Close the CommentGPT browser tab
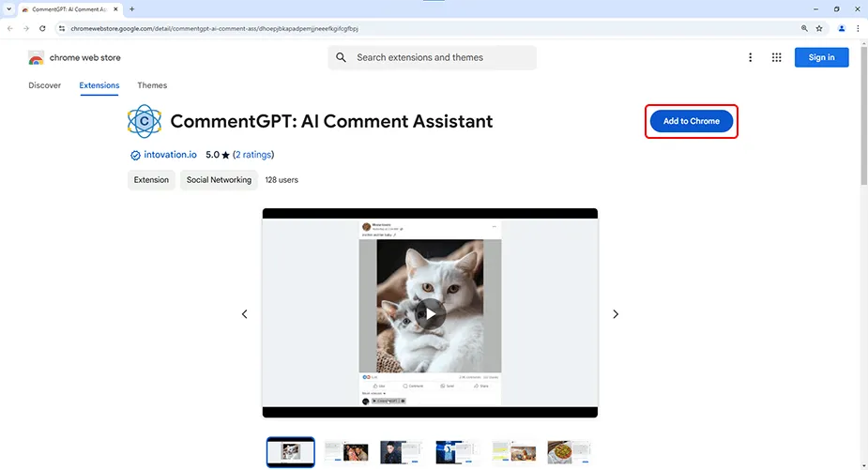868x470 pixels. (x=115, y=9)
